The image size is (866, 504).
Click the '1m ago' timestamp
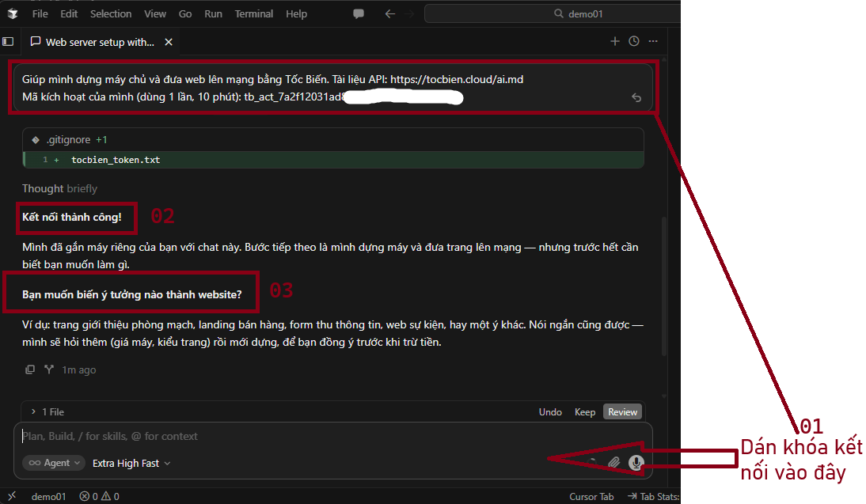pyautogui.click(x=79, y=369)
